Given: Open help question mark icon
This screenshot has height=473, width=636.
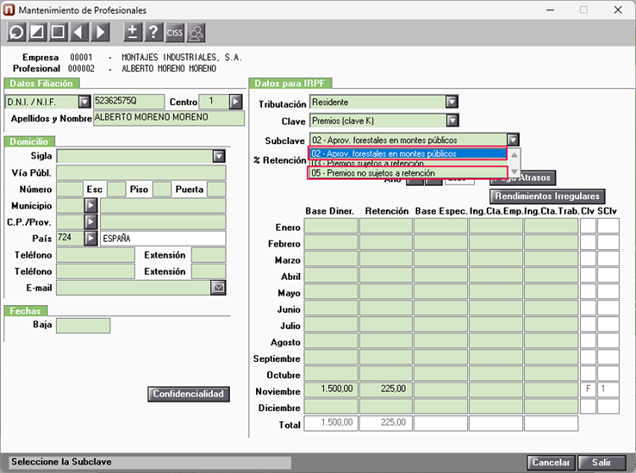Looking at the screenshot, I should coord(154,32).
